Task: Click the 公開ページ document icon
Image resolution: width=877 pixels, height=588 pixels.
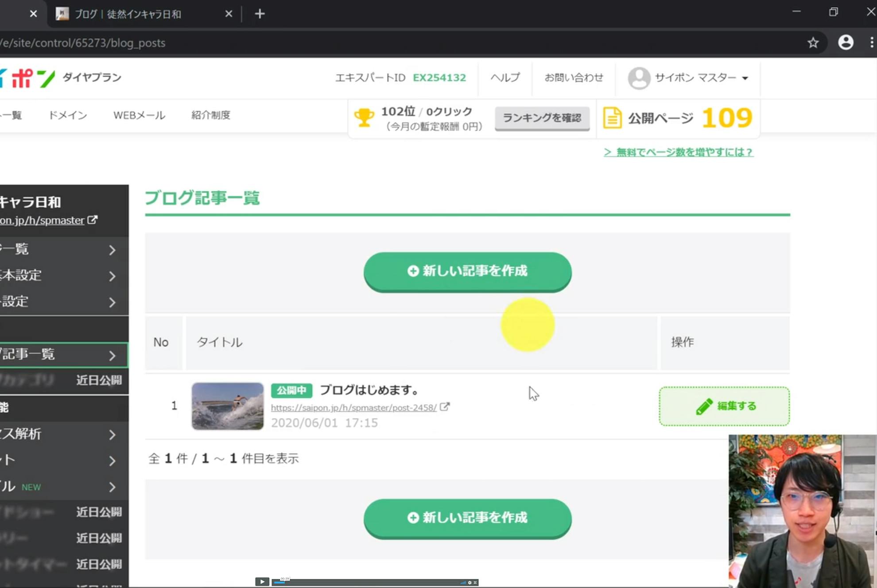Action: [x=612, y=118]
